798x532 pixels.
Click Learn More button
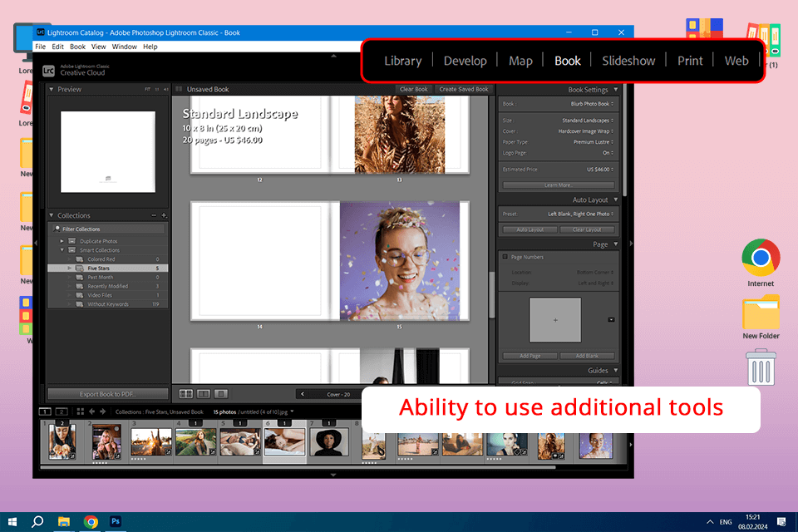click(559, 185)
